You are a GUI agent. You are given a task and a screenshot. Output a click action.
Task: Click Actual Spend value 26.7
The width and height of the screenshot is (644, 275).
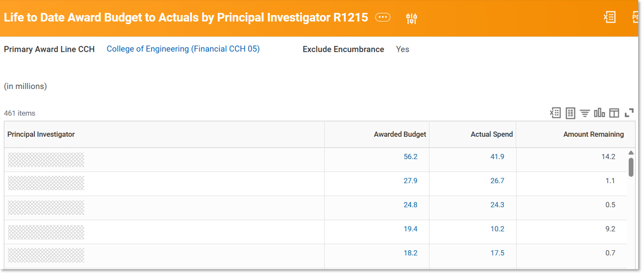(497, 181)
